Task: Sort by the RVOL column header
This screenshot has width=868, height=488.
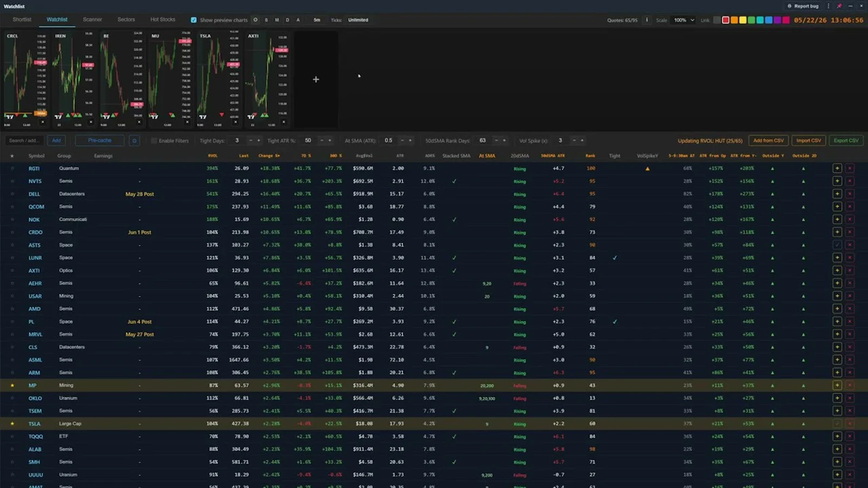Action: point(213,156)
